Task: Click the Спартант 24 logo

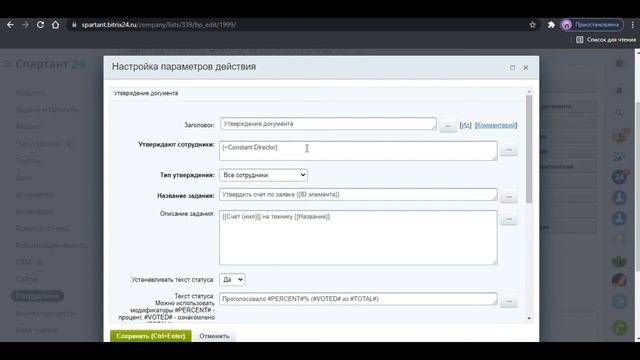Action: pos(50,64)
